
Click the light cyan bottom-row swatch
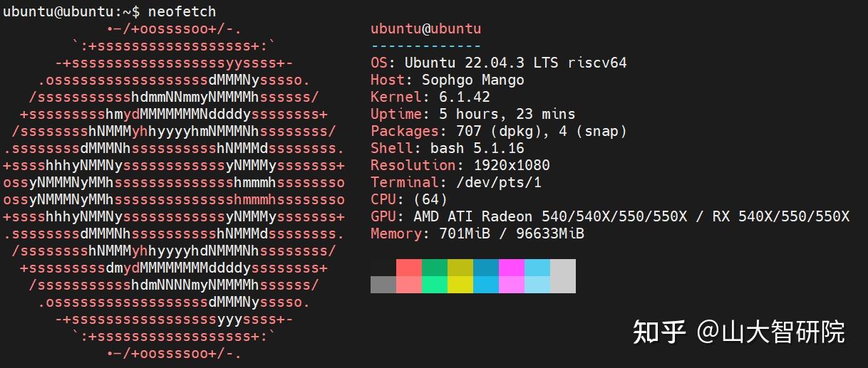537,285
